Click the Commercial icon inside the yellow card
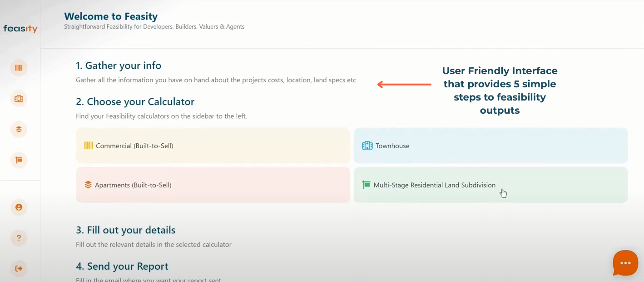644x282 pixels. (88, 146)
